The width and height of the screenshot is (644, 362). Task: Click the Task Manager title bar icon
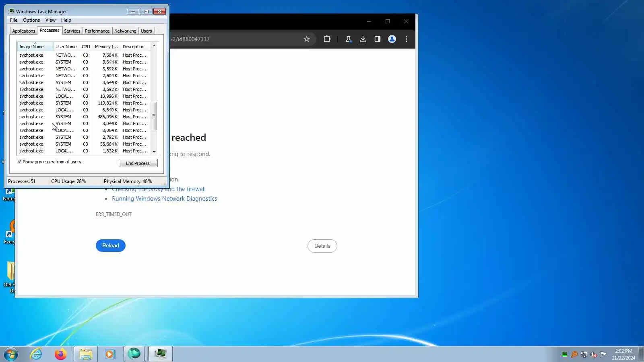[x=11, y=11]
